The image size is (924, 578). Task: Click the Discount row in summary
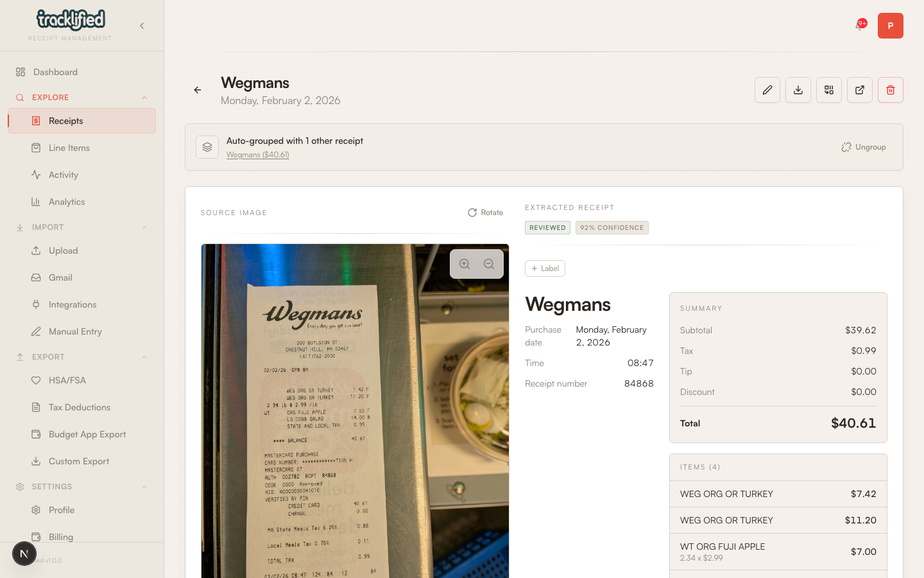[778, 392]
